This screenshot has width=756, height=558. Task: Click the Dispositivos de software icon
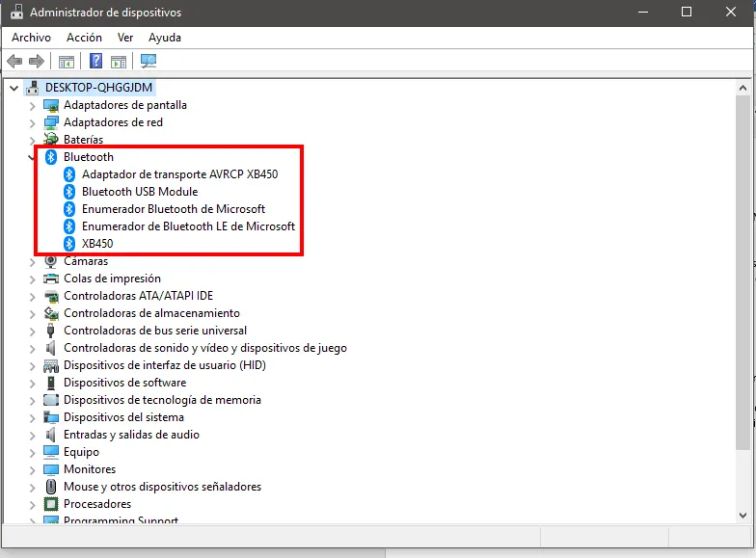coord(50,383)
